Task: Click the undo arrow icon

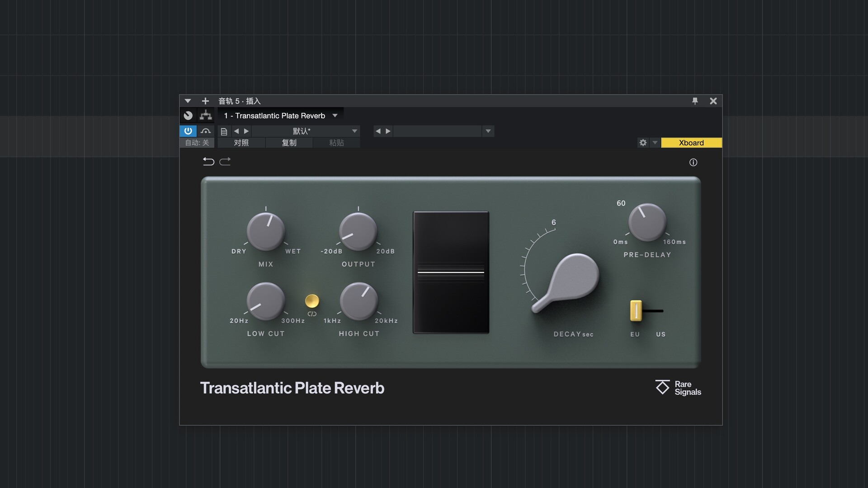Action: coord(208,161)
